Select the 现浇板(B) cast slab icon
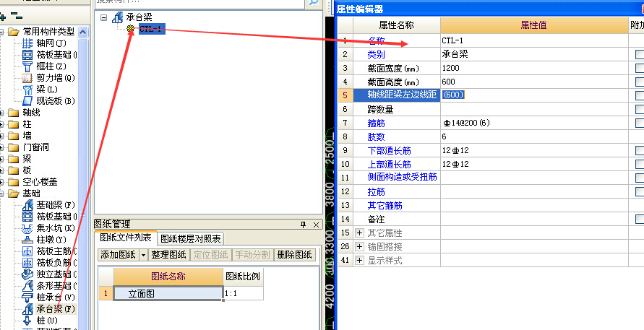Image resolution: width=644 pixels, height=330 pixels. pyautogui.click(x=27, y=100)
